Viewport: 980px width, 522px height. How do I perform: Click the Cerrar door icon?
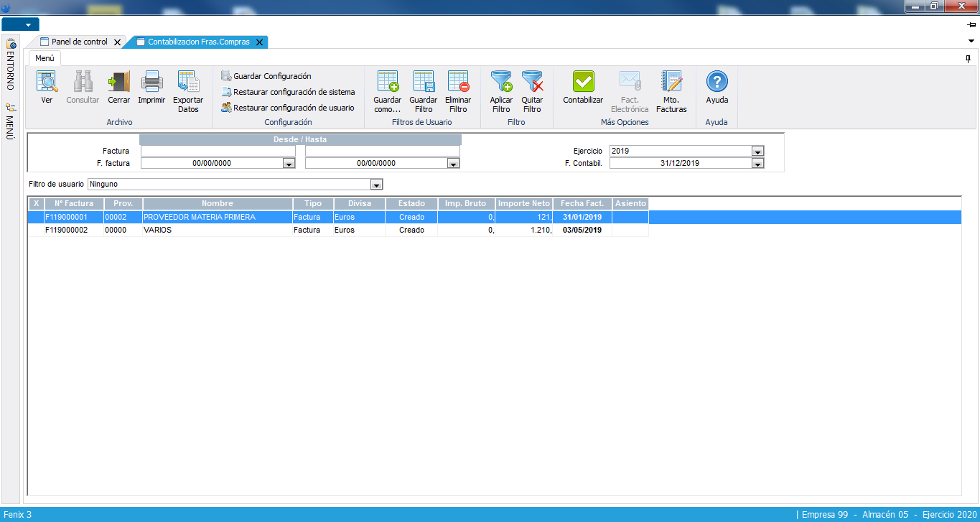pyautogui.click(x=118, y=82)
